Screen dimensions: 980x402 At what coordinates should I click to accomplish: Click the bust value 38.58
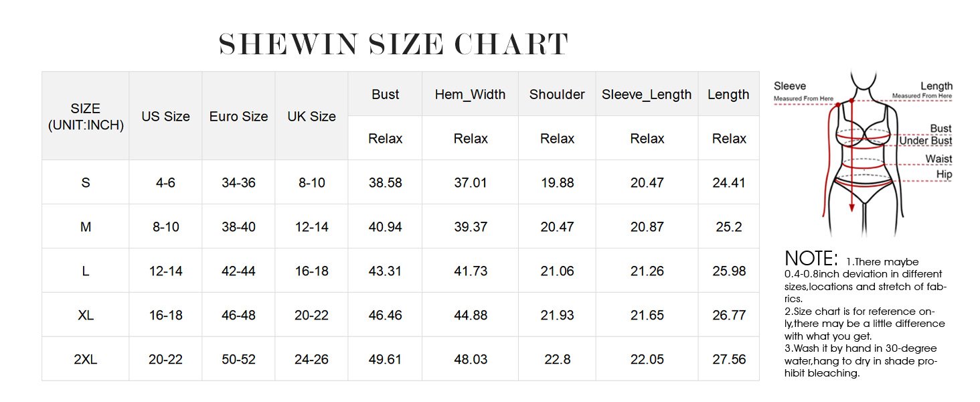(x=385, y=183)
